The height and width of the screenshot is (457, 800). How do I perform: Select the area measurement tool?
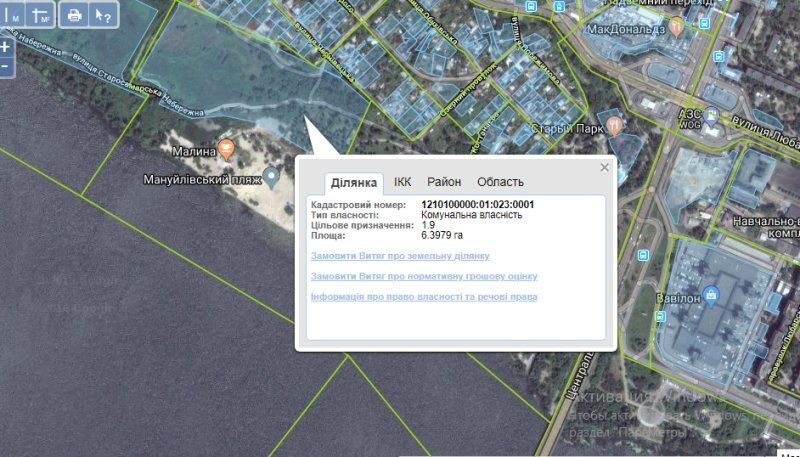(40, 15)
